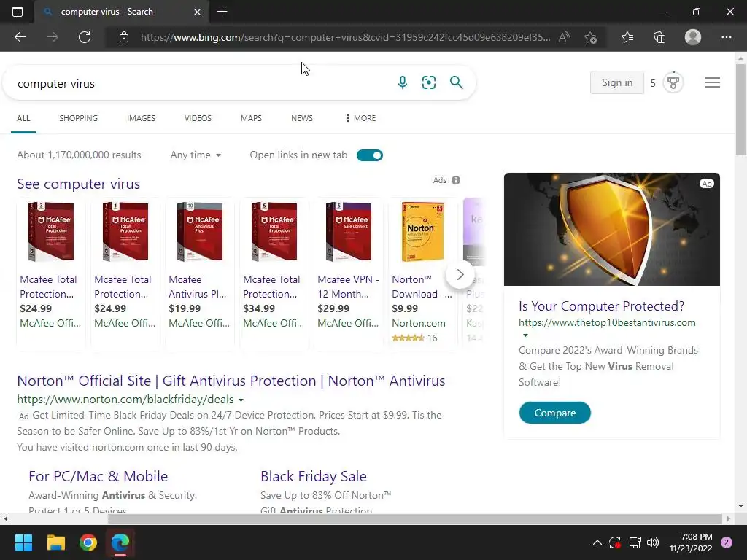This screenshot has height=560, width=747.
Task: Open Microsoft Rewards trophy icon
Action: click(x=673, y=83)
